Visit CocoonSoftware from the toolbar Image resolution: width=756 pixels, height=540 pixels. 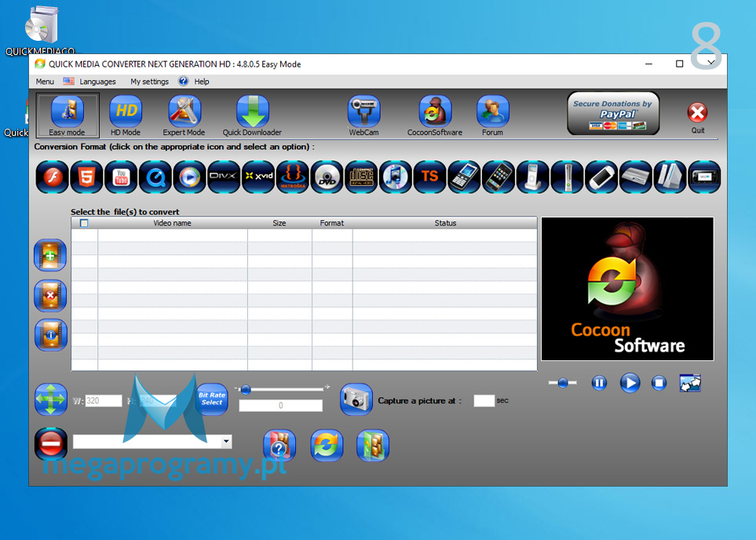coord(434,115)
